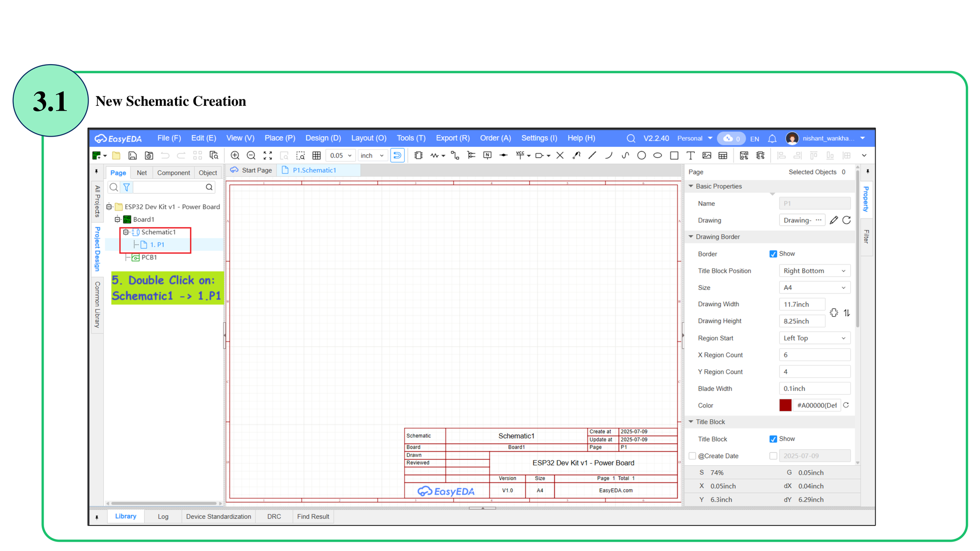This screenshot has height=551, width=980.
Task: Switch to the Component tab
Action: (173, 173)
